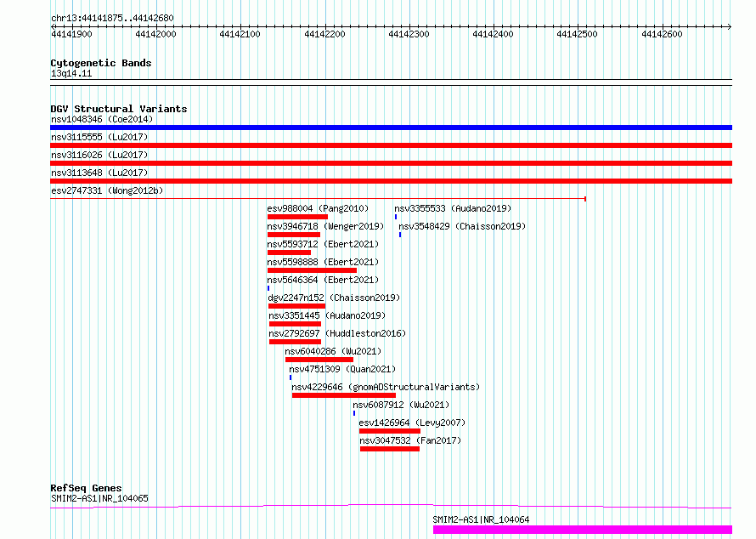Screen dimensions: 756x539
Task: Click the DGV Structural Variants track title
Action: click(119, 109)
